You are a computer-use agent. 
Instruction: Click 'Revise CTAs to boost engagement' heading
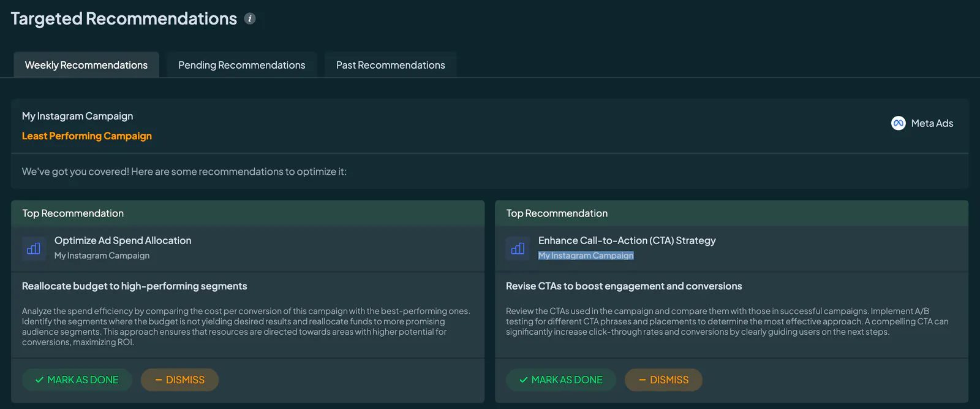624,286
